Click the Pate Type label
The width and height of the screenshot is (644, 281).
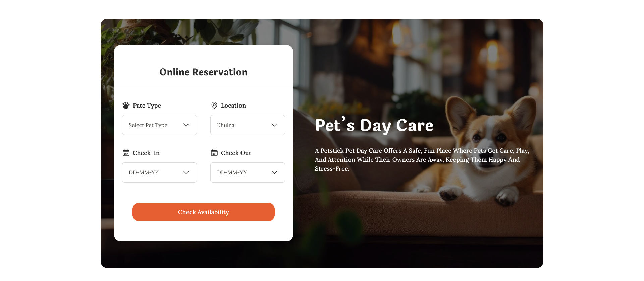pos(147,106)
